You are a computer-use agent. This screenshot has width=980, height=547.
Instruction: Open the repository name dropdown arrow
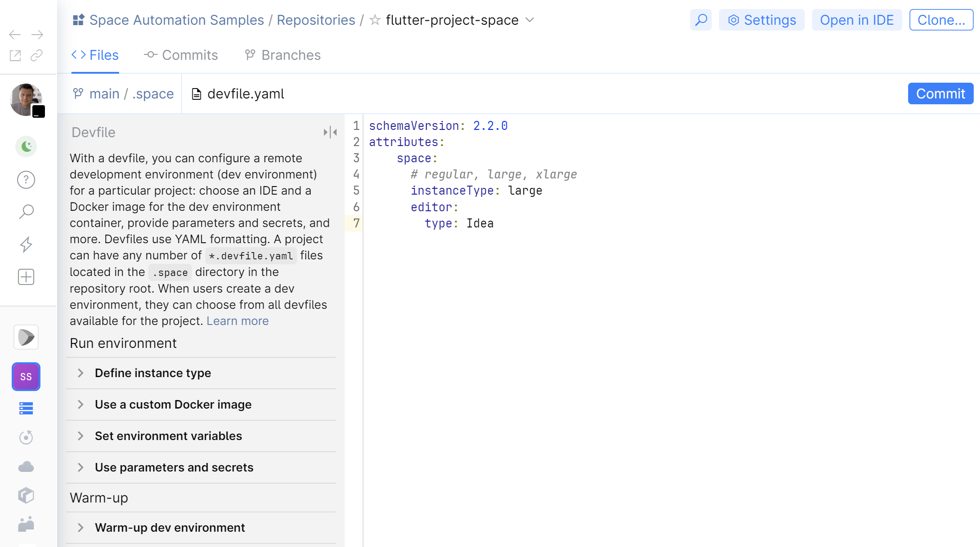click(530, 20)
